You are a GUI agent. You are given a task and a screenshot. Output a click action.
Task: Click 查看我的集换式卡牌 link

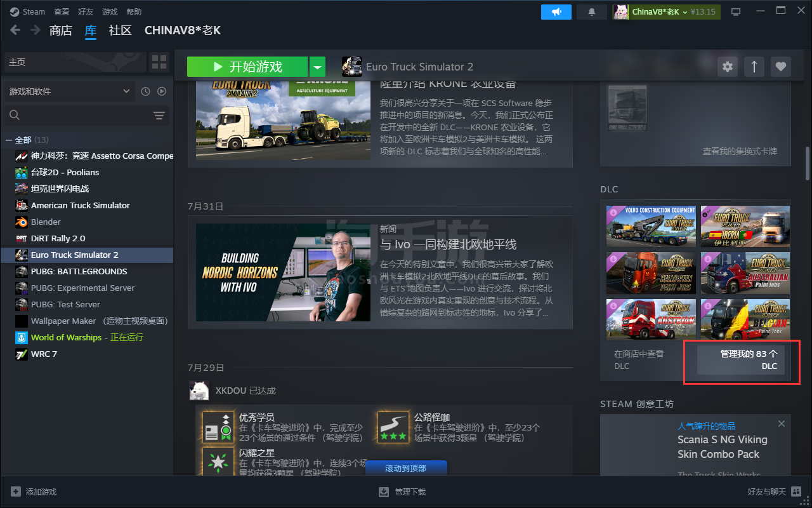click(740, 151)
